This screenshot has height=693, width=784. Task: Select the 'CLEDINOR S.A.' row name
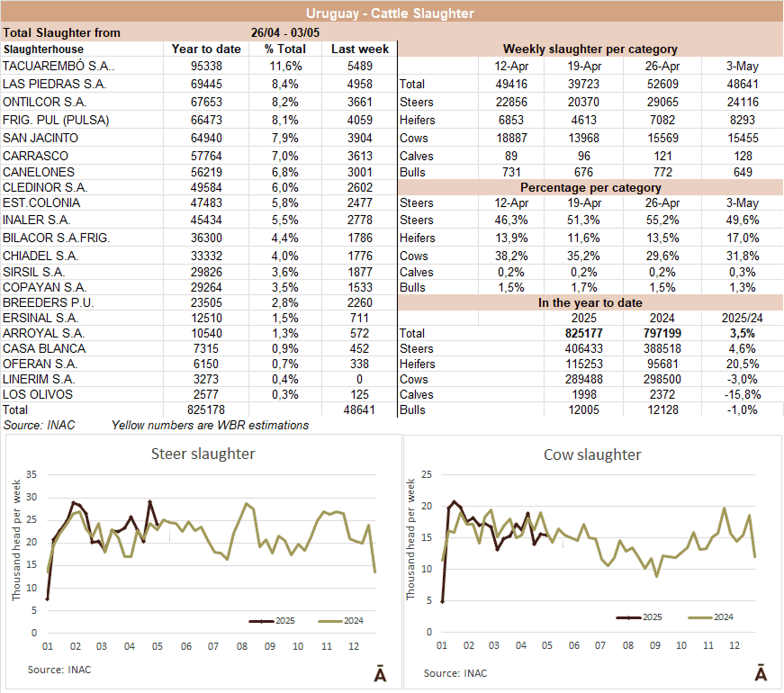(45, 187)
